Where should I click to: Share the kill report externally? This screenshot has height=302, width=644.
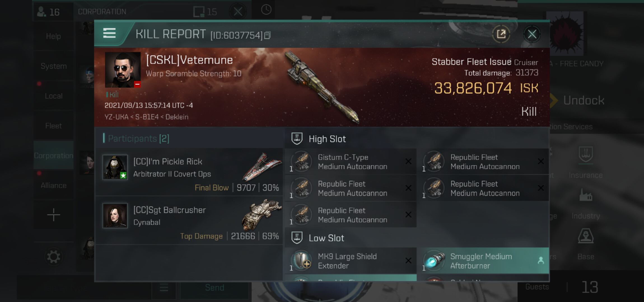click(501, 34)
